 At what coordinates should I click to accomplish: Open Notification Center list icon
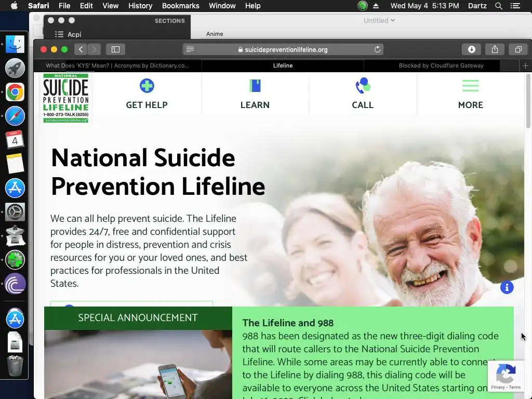(515, 6)
